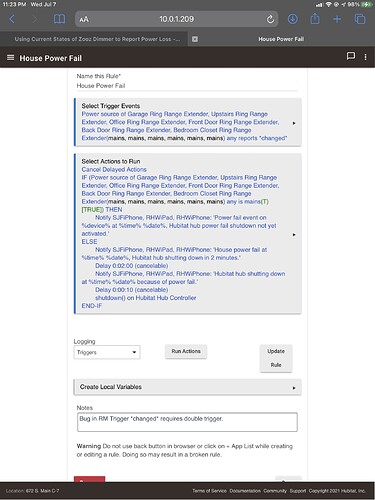Click the Run Actions button
Viewport: 375px width, 500px height.
(186, 351)
